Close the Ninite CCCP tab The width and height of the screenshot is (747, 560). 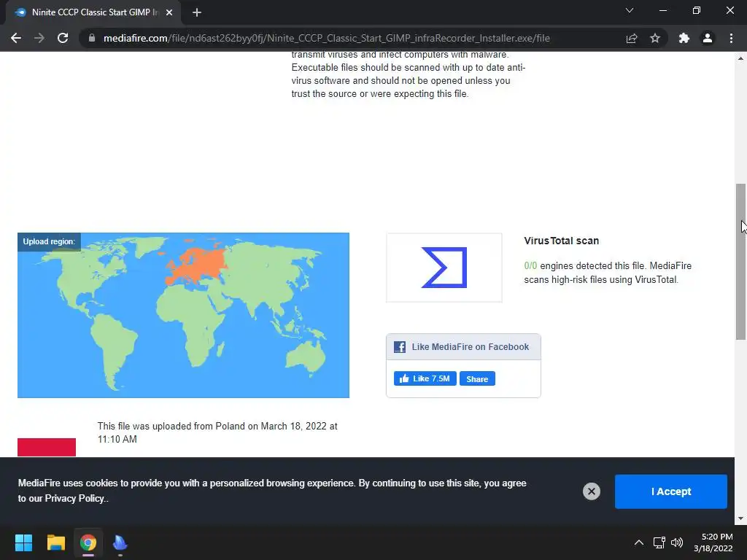[169, 12]
